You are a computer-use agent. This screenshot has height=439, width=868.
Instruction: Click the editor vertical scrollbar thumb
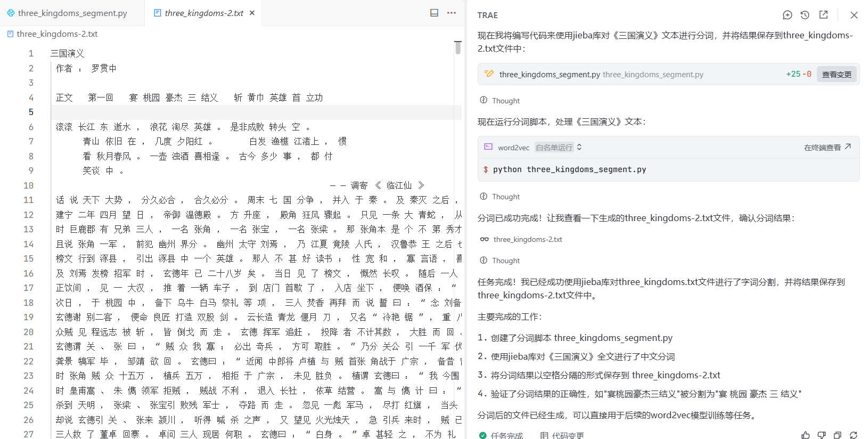point(458,47)
